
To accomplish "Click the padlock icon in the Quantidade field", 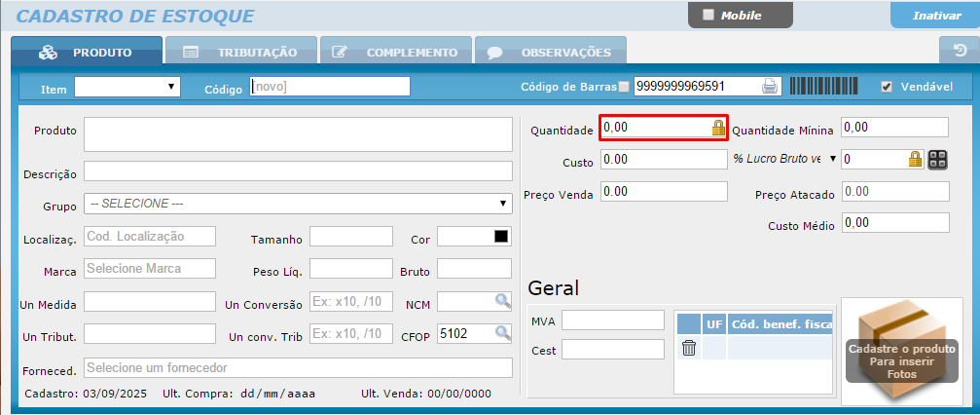I will (x=718, y=128).
